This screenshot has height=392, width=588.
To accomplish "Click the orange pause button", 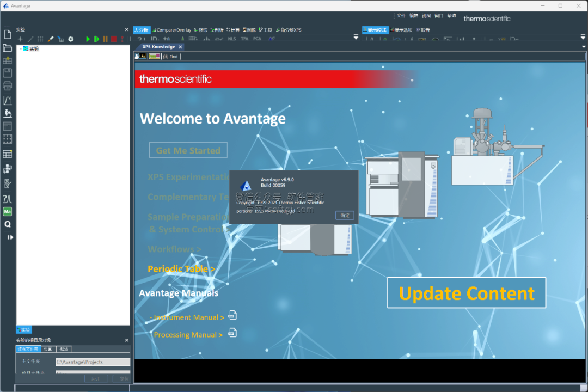I will pos(106,39).
